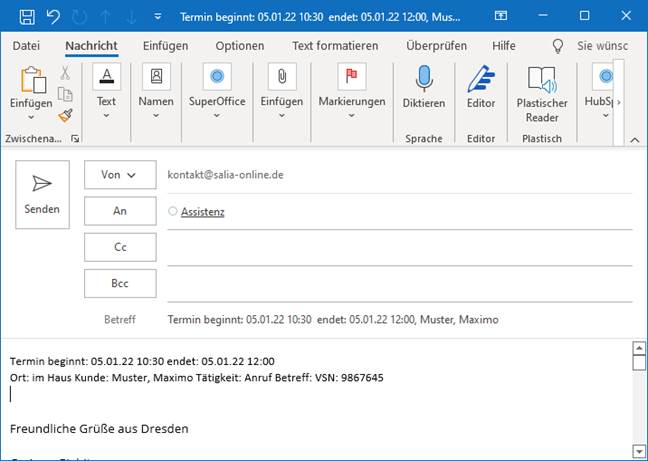Open the Optionen tab
Viewport: 648px width, 461px height.
point(240,45)
